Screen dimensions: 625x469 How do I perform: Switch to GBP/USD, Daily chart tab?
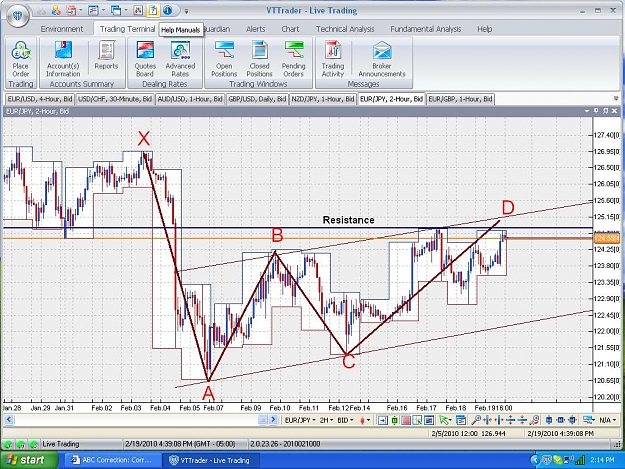pyautogui.click(x=257, y=99)
